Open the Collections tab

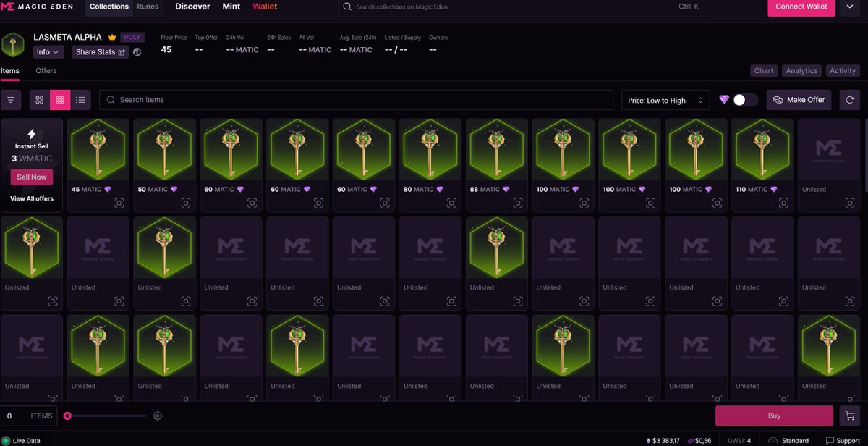pyautogui.click(x=109, y=7)
